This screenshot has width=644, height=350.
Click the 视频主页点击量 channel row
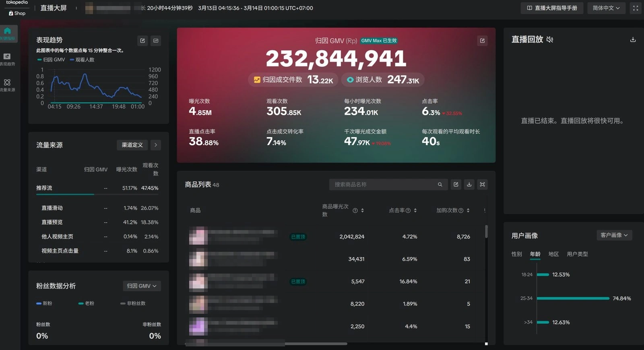(x=97, y=251)
